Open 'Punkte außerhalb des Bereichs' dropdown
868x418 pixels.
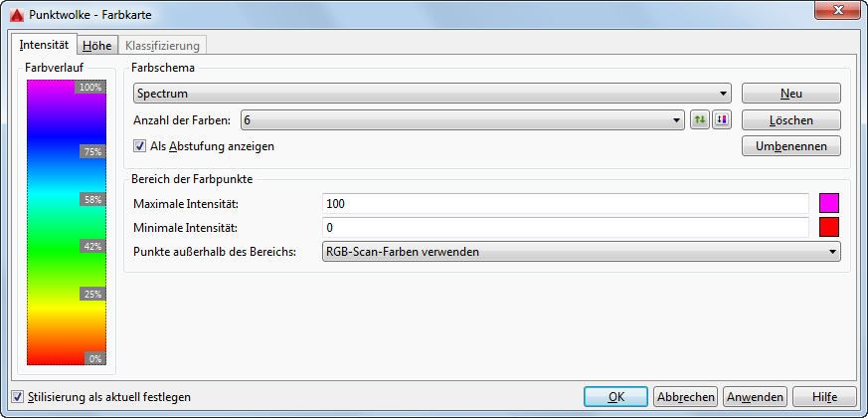(x=582, y=252)
